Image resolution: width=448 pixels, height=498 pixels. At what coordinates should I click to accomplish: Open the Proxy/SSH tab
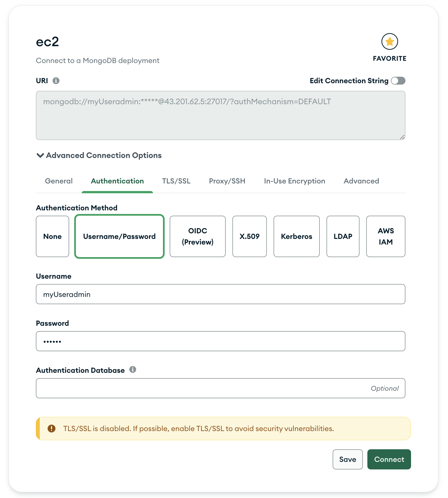pyautogui.click(x=227, y=181)
